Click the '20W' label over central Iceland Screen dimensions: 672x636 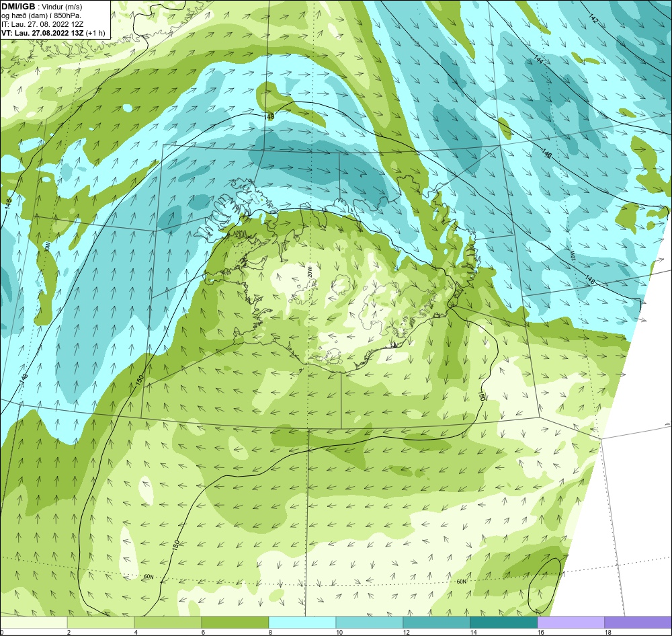(310, 272)
